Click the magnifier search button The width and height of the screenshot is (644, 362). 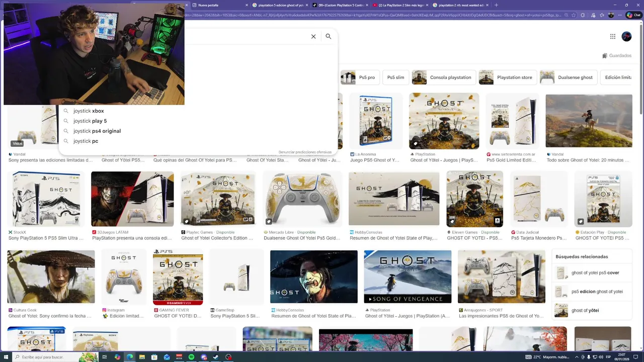click(x=329, y=36)
